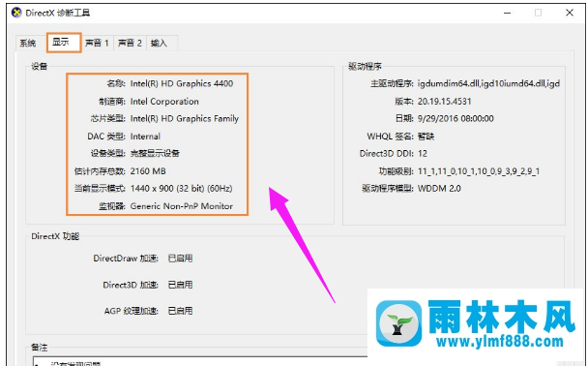
Task: Click inside the 备注 notes text box
Action: coord(200,361)
